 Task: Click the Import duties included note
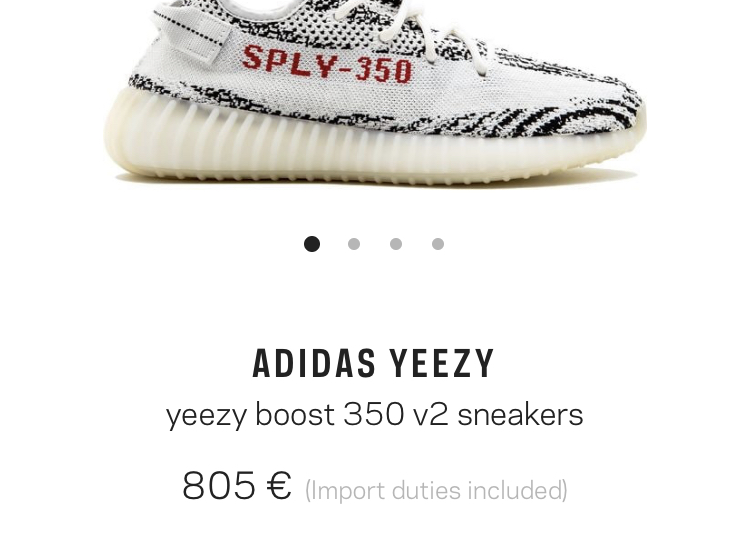(436, 490)
